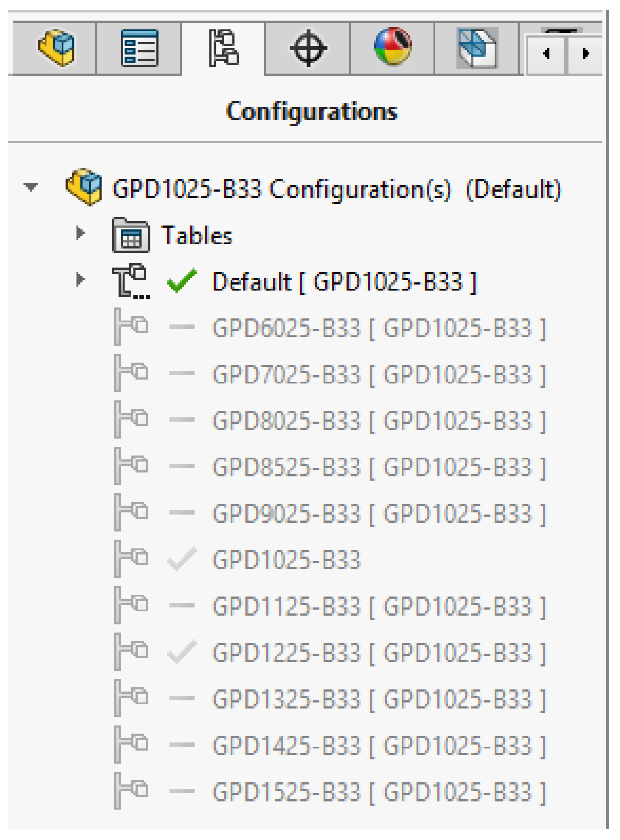Open the DisplayManager color ball tab

[x=392, y=47]
